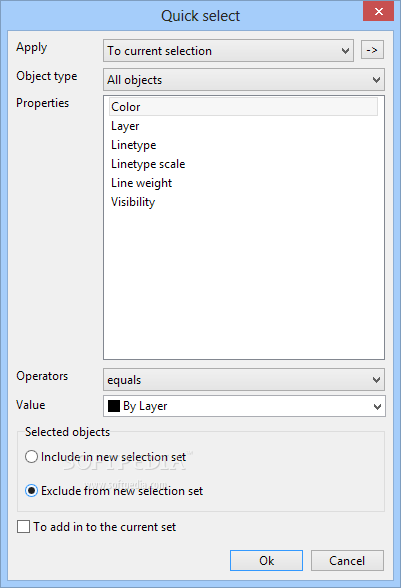Click the Cancel button

(347, 561)
